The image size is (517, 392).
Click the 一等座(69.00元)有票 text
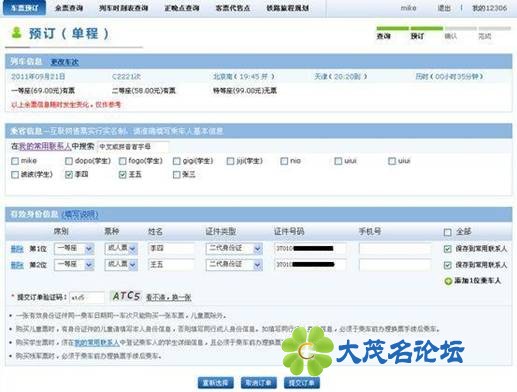tap(43, 91)
